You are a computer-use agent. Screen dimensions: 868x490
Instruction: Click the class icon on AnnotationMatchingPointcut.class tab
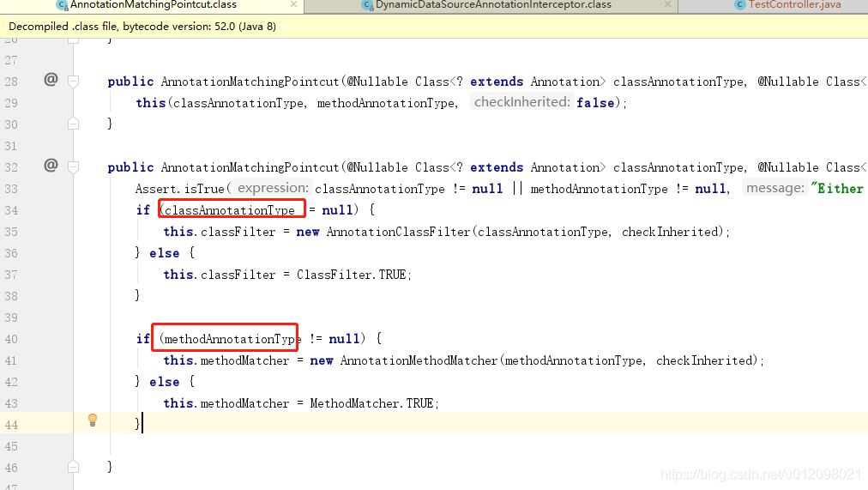click(62, 5)
